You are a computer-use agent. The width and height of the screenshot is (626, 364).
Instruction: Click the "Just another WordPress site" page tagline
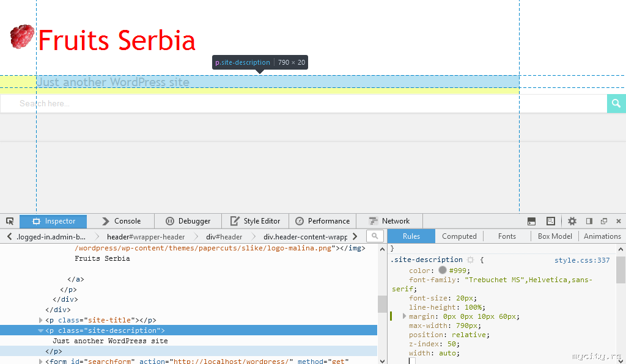tap(113, 82)
